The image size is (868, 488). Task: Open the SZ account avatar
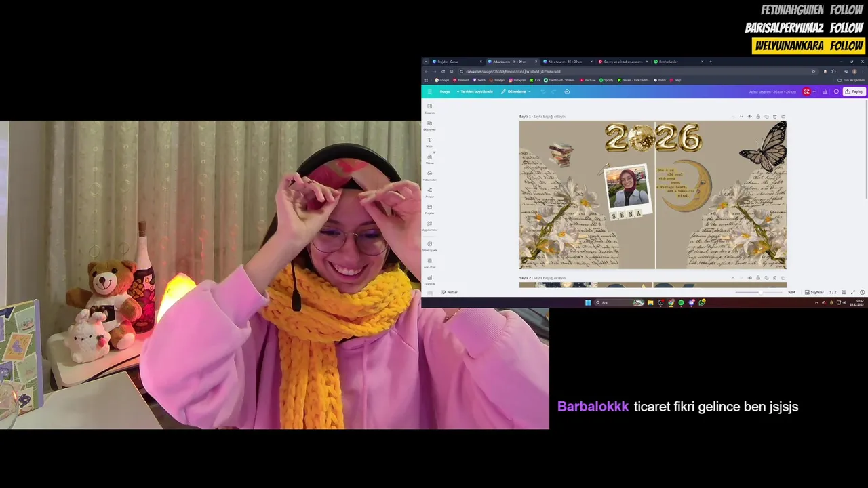click(x=806, y=91)
